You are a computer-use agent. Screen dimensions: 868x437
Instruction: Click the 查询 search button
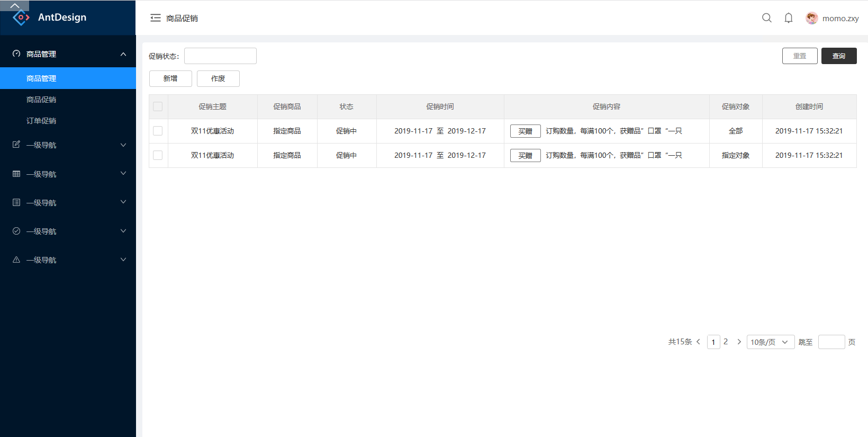[x=838, y=56]
